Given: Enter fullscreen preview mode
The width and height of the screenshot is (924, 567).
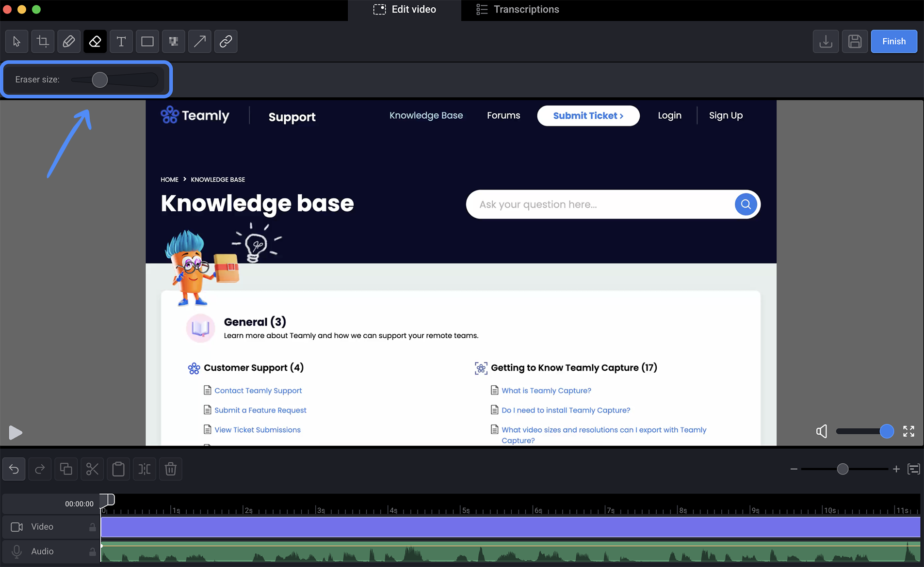Looking at the screenshot, I should [908, 431].
